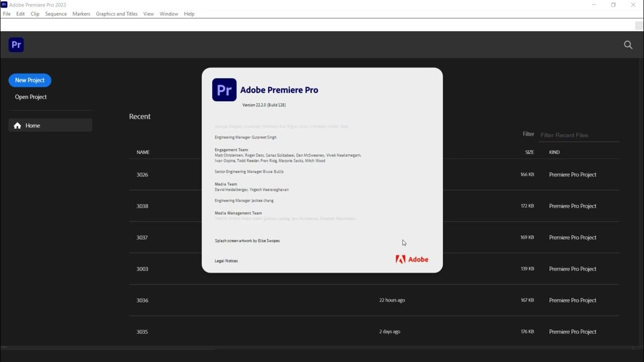Click the Home icon in sidebar
The height and width of the screenshot is (362, 644).
(18, 126)
